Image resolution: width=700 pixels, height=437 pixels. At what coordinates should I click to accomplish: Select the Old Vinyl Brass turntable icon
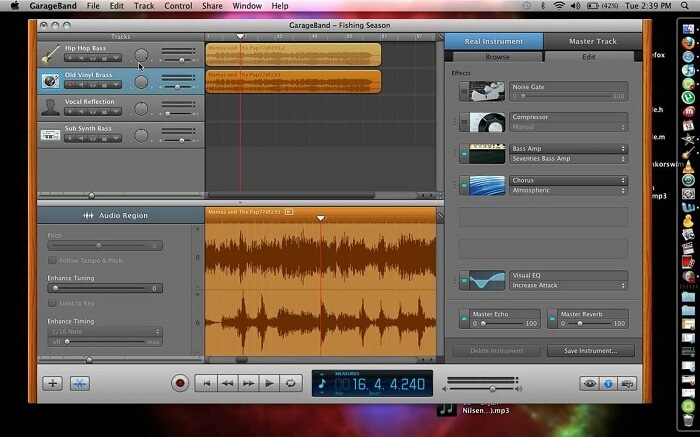point(50,80)
